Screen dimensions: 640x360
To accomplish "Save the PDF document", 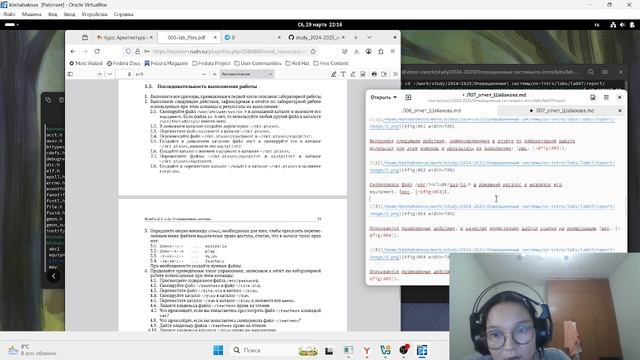I will tap(384, 74).
